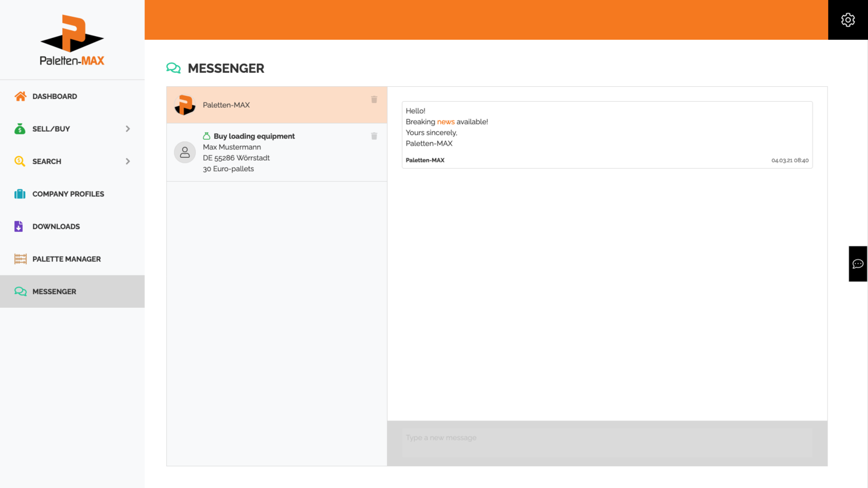Screen dimensions: 868x488
Task: Select the Paletten-MAX conversation
Action: point(265,105)
